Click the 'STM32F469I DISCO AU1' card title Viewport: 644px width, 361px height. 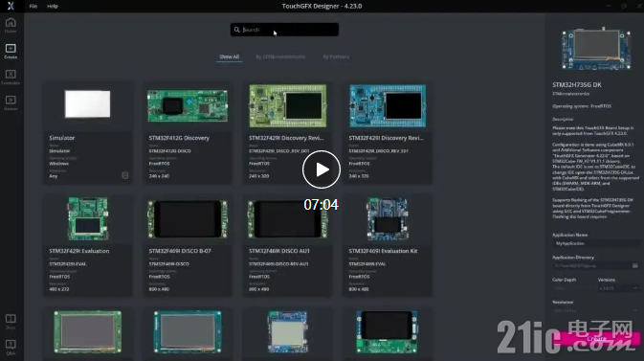point(279,251)
